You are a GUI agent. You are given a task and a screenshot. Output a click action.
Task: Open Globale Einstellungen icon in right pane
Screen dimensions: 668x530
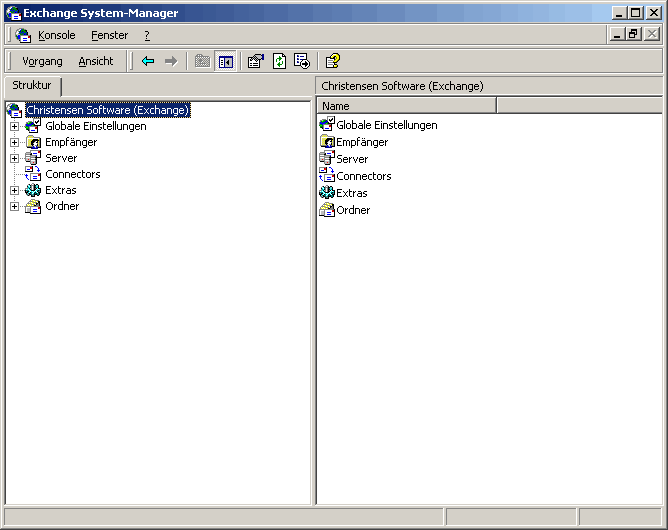(x=326, y=125)
